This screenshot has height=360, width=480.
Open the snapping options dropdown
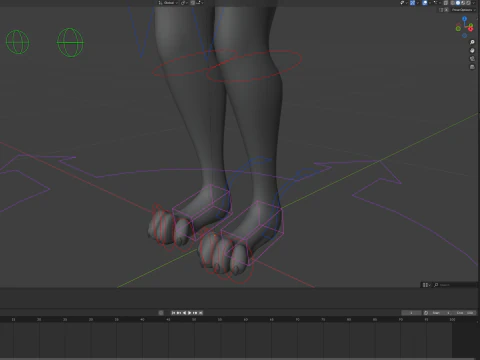(200, 3)
